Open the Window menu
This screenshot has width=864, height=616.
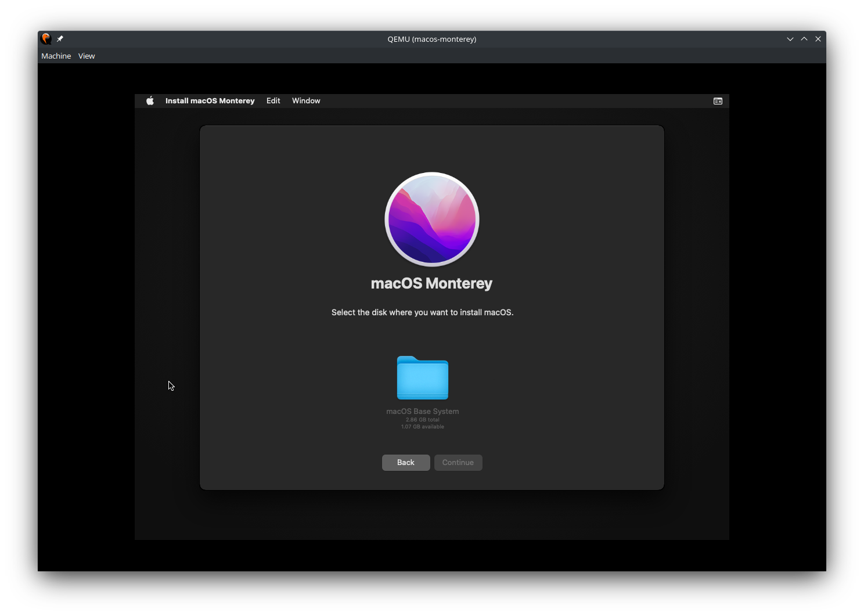(306, 100)
